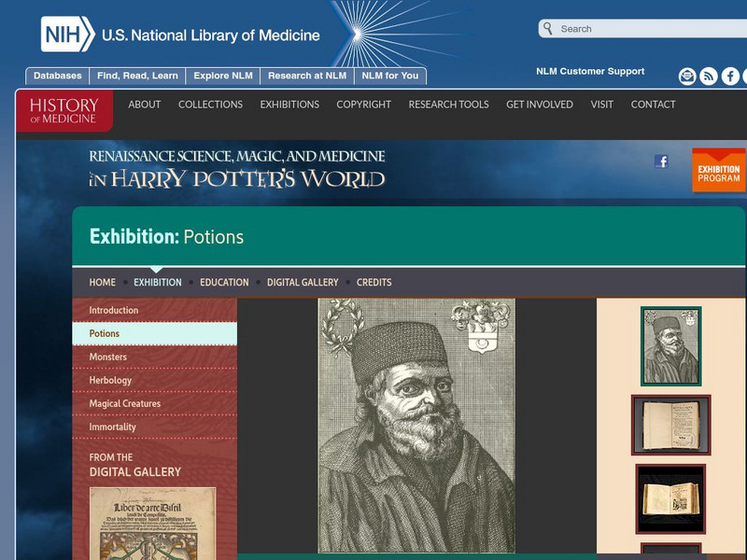Image resolution: width=747 pixels, height=560 pixels.
Task: Open the email subscription icon
Action: [x=687, y=77]
